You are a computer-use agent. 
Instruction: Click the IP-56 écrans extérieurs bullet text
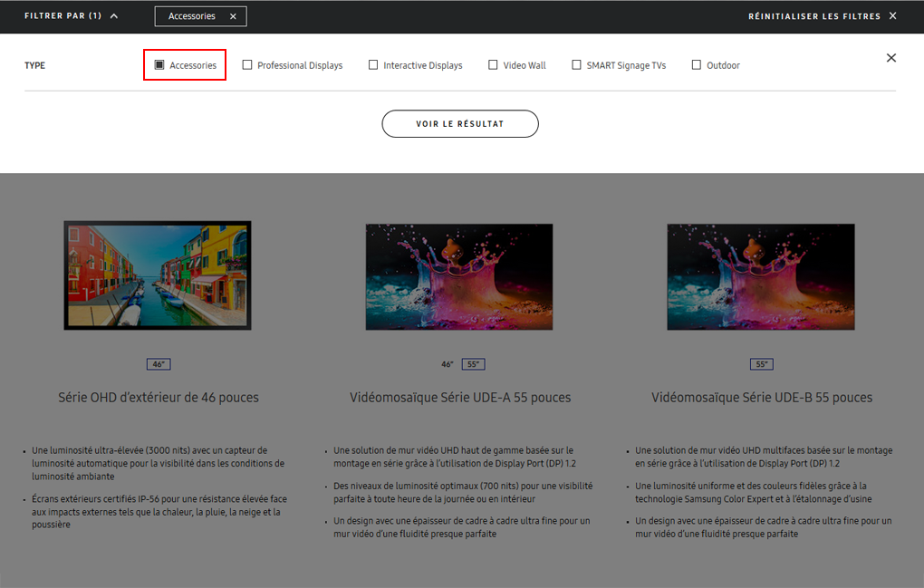pyautogui.click(x=159, y=511)
